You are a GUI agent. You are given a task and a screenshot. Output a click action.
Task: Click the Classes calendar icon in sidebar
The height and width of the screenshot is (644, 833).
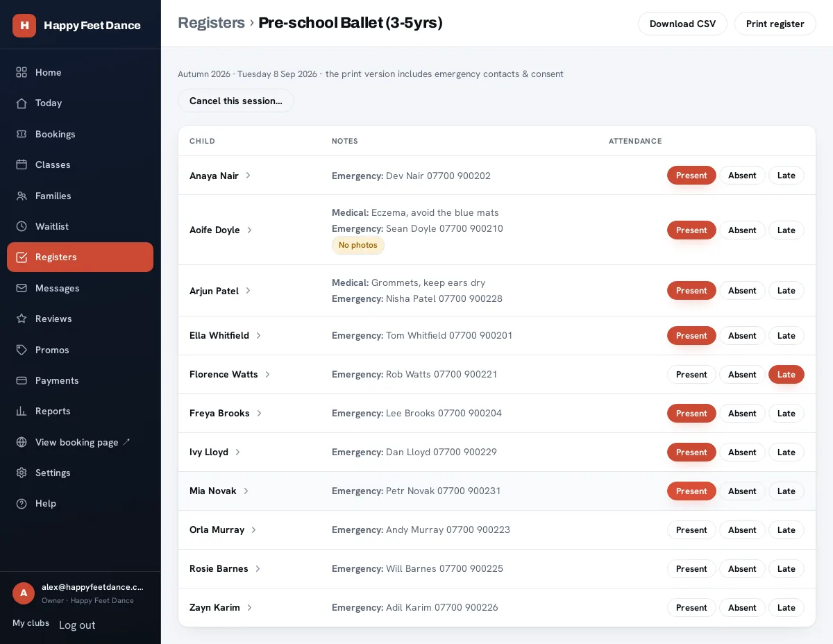(22, 164)
